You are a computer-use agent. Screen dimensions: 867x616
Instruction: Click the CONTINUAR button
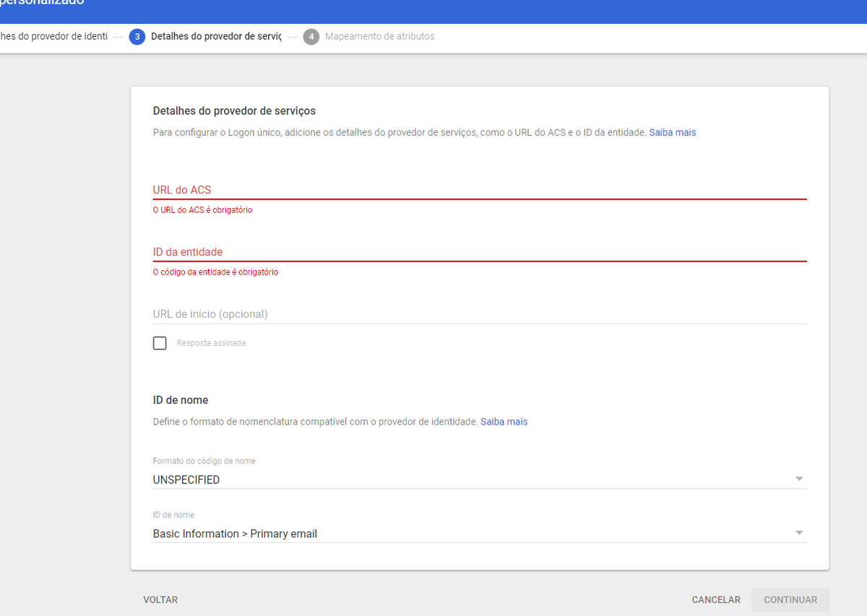[790, 600]
